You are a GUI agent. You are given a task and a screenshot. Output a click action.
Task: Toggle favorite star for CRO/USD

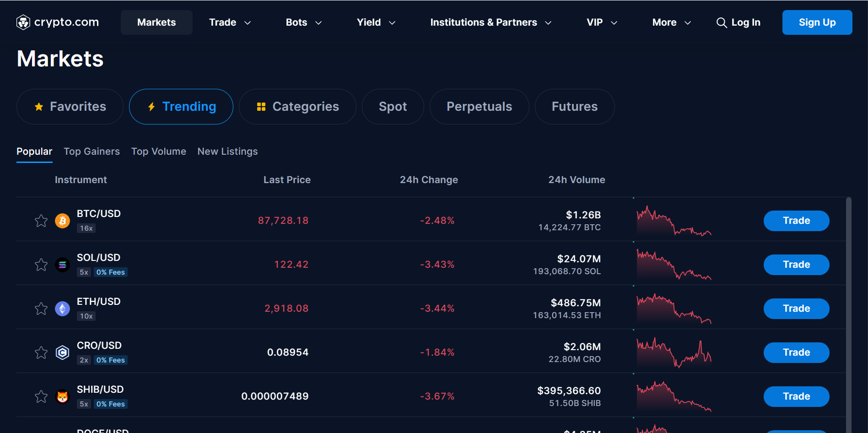tap(41, 352)
